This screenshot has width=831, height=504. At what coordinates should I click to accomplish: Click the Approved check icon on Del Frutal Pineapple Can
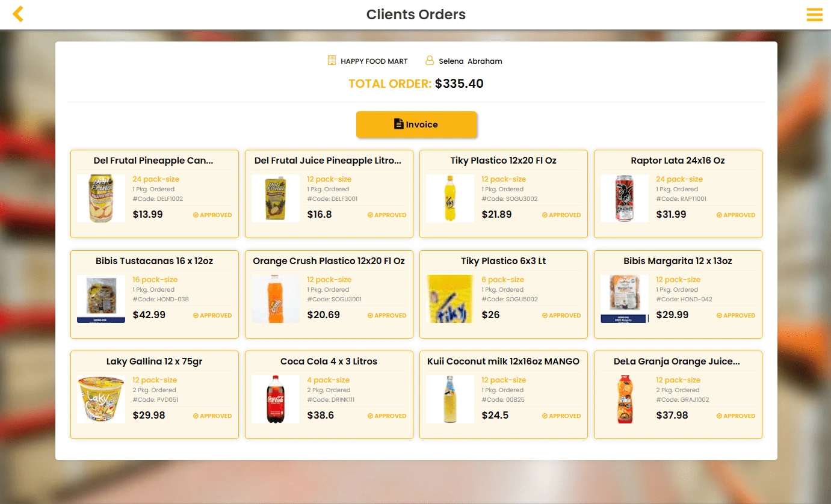coord(196,215)
